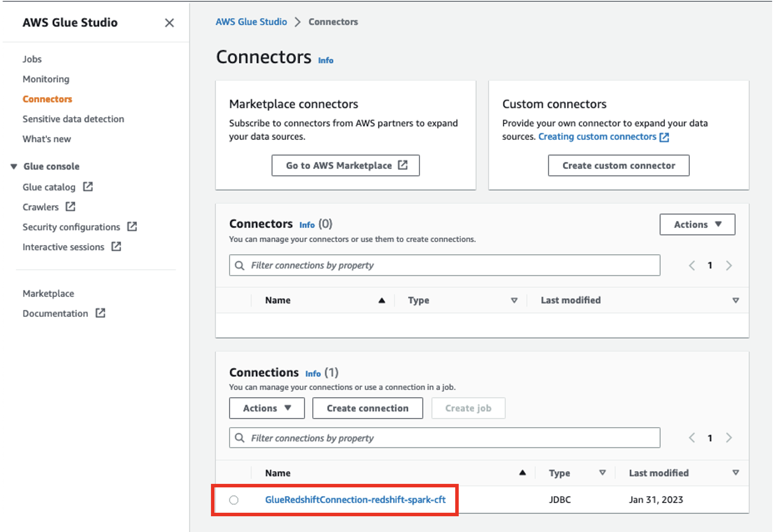Viewport: 773px width, 532px height.
Task: Open Actions dropdown in Connections panel
Action: [x=267, y=408]
